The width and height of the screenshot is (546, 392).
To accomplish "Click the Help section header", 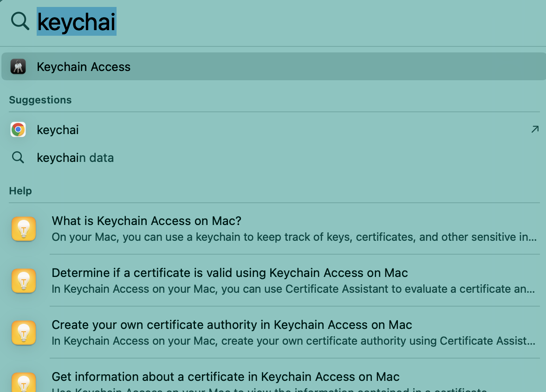I will (20, 191).
